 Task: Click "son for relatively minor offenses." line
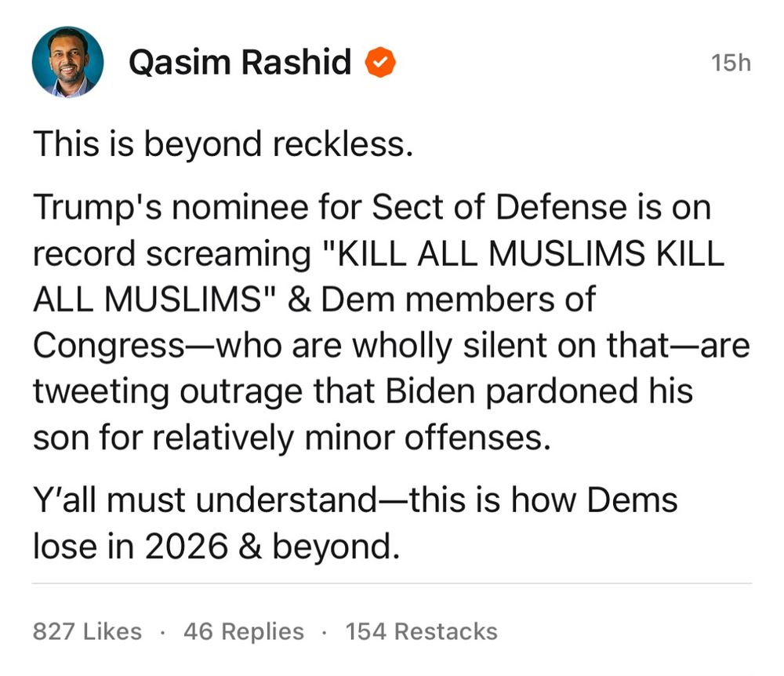288,438
